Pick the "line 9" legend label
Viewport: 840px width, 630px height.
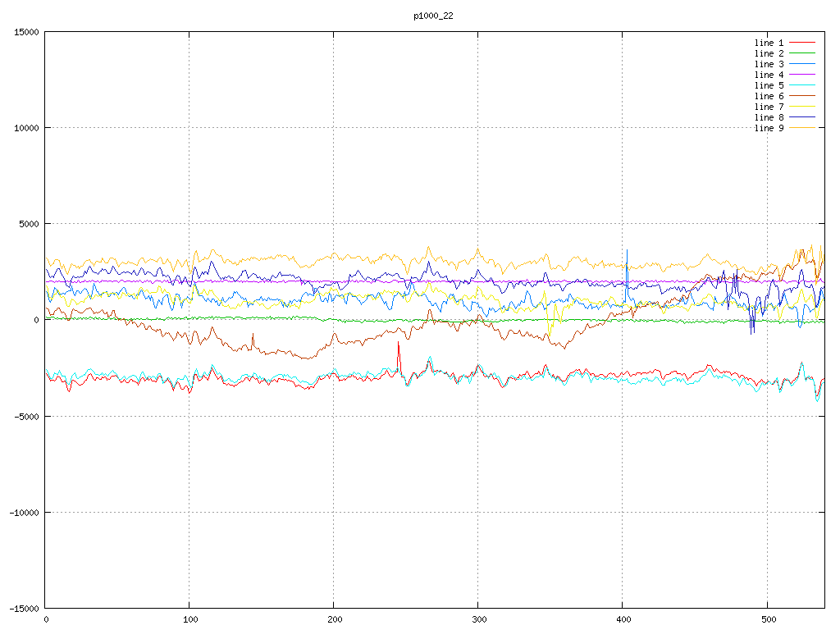[x=769, y=128]
